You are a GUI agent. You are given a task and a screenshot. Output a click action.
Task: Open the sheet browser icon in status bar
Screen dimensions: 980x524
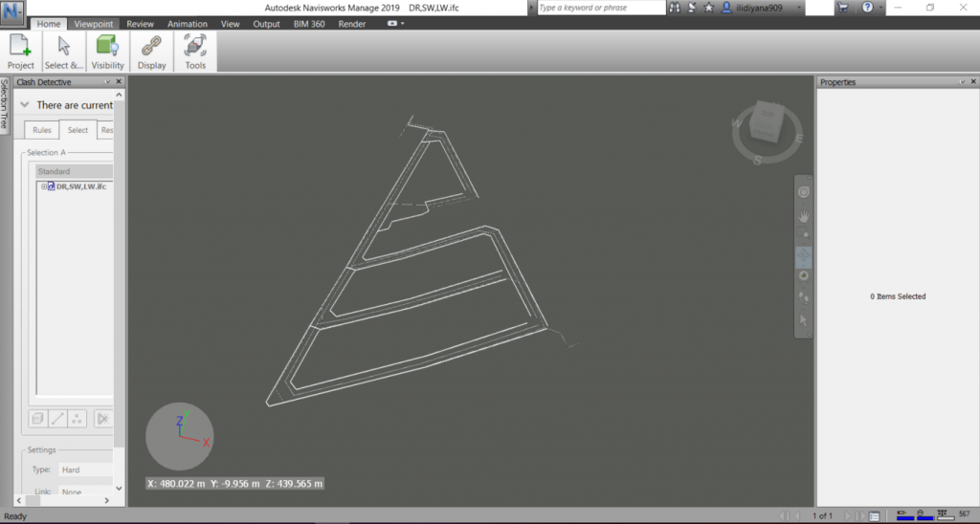pos(875,516)
